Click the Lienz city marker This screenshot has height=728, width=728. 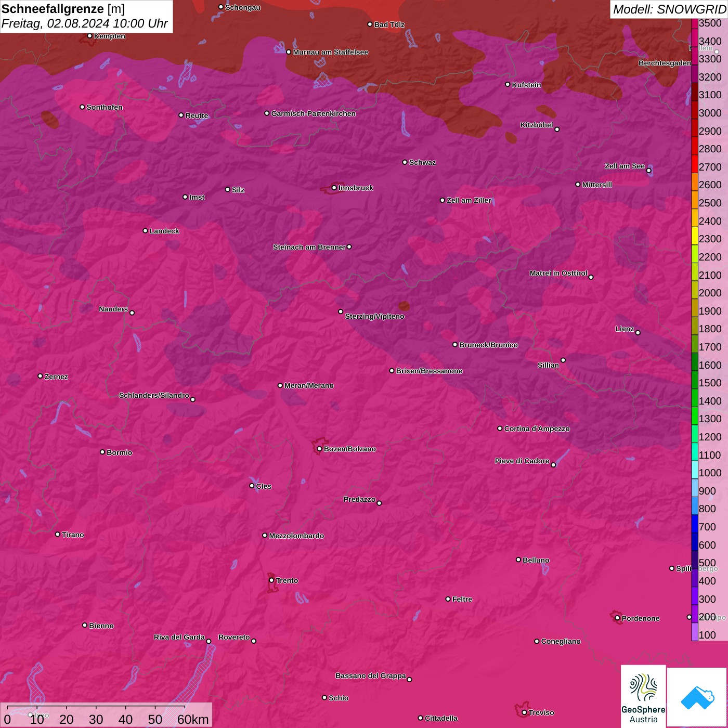(x=638, y=333)
